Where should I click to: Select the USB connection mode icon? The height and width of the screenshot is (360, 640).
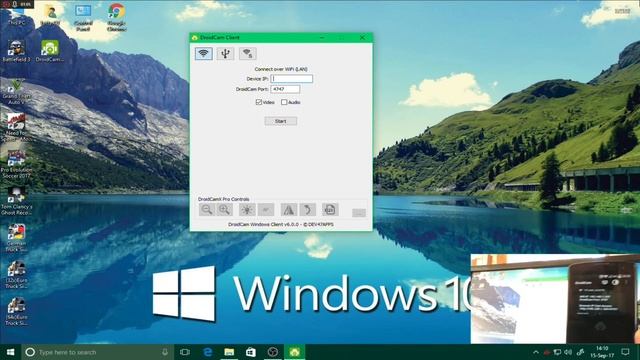click(225, 53)
